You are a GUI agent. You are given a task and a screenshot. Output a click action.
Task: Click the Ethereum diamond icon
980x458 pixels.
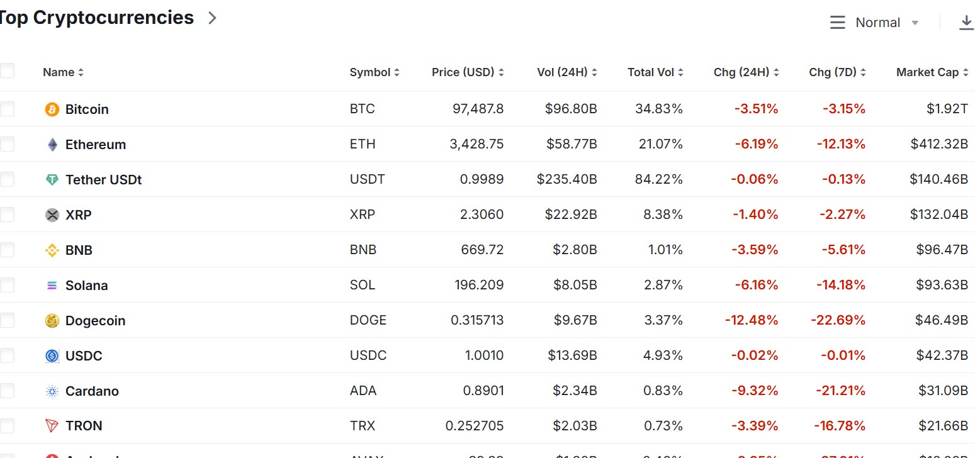point(52,145)
